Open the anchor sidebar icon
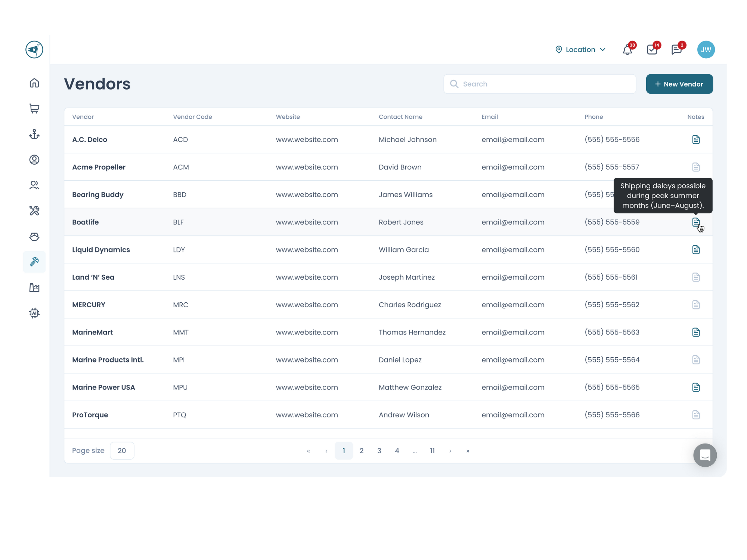Image resolution: width=747 pixels, height=560 pixels. pos(34,134)
